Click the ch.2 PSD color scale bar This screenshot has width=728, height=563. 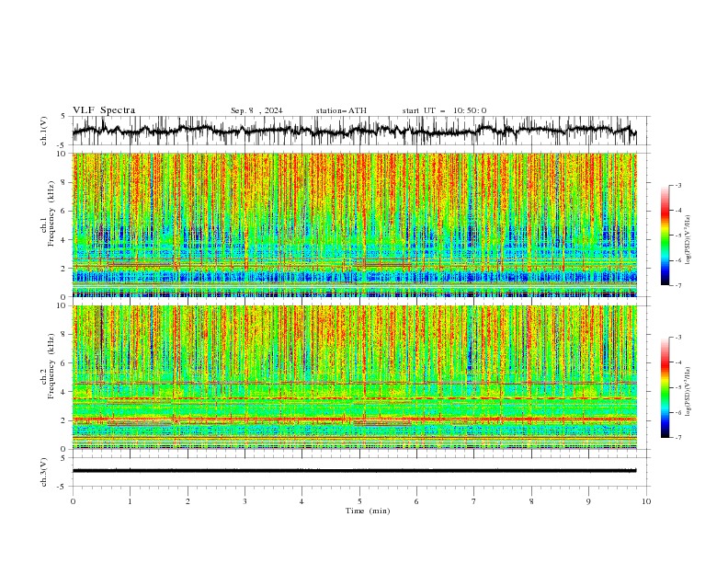point(665,387)
